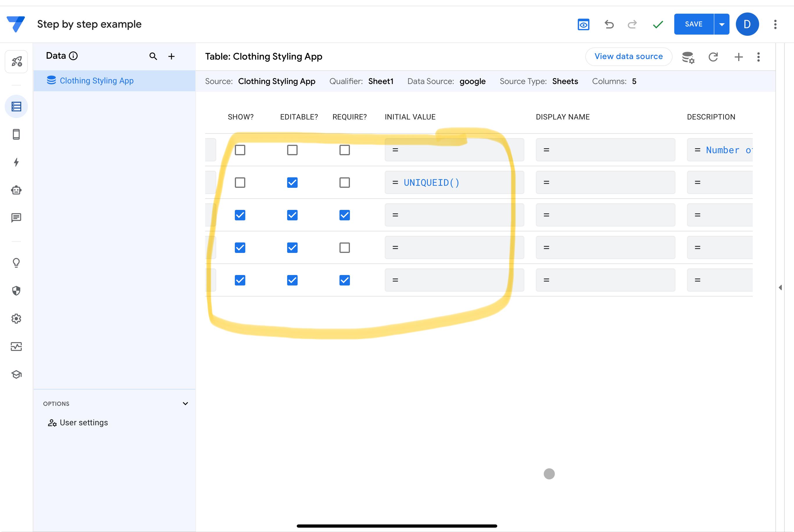The width and height of the screenshot is (794, 532).
Task: Check EDITABLE? in the Number of row
Action: [292, 150]
